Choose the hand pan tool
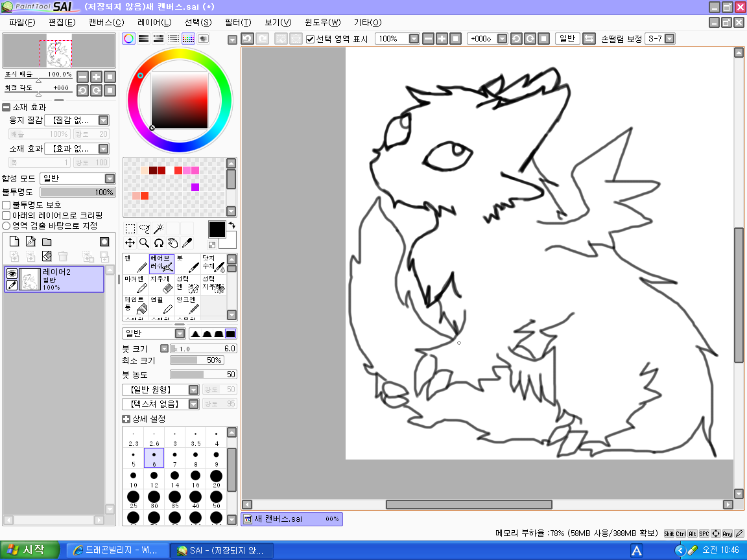Viewport: 747px width, 560px height. point(173,243)
